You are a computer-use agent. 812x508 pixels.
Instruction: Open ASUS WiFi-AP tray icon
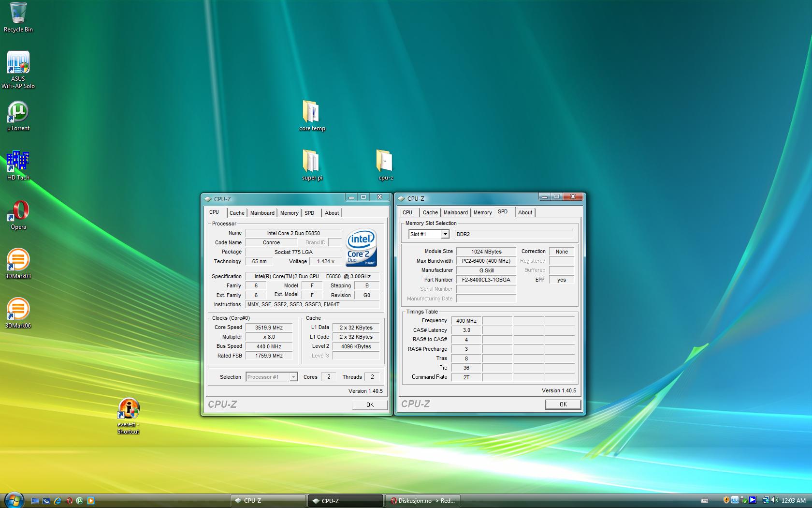click(x=735, y=500)
